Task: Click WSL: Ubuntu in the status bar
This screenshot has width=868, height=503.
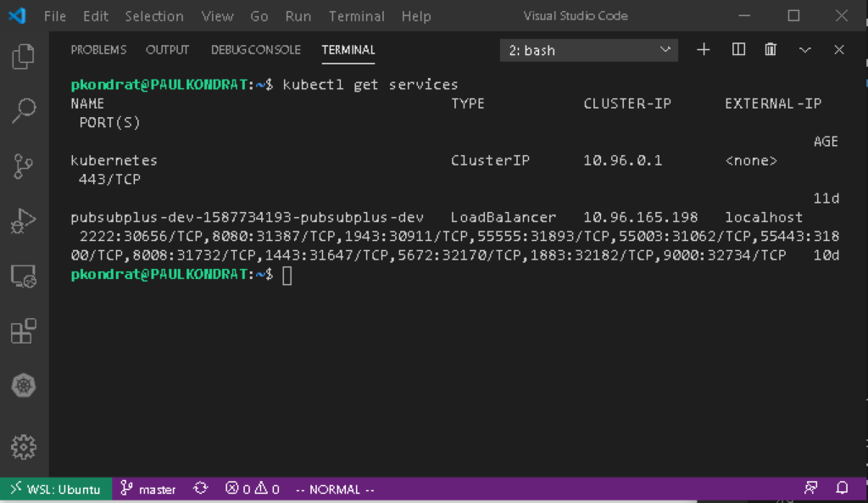Action: pyautogui.click(x=55, y=489)
